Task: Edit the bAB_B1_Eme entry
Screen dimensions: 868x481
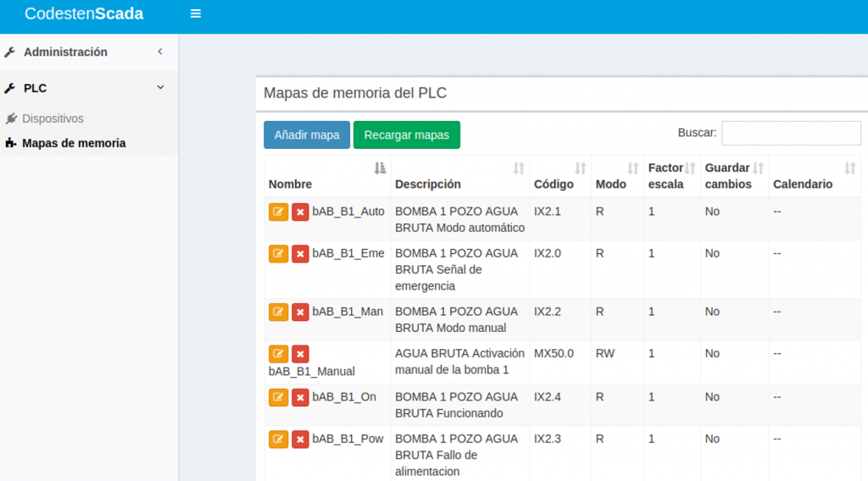Action: pos(278,253)
